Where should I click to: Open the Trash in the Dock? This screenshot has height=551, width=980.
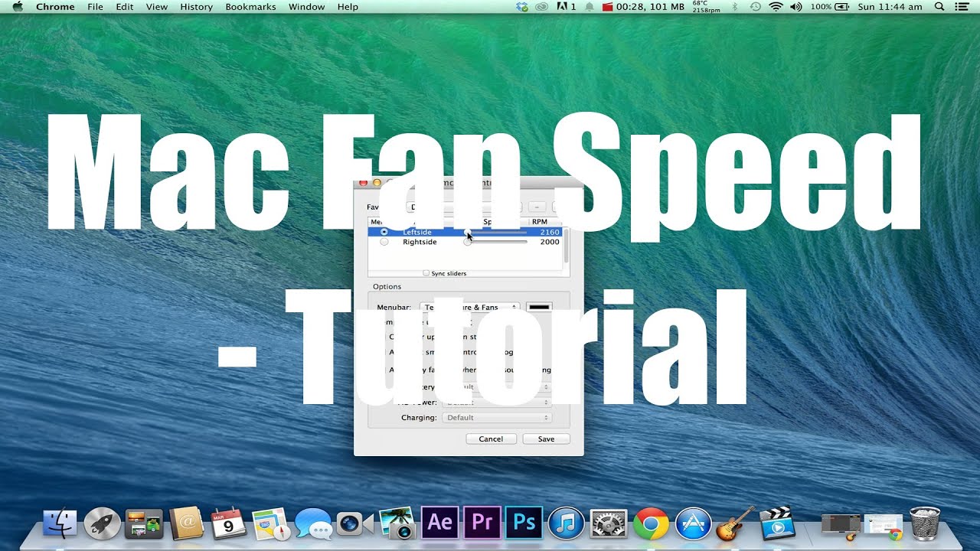[925, 523]
